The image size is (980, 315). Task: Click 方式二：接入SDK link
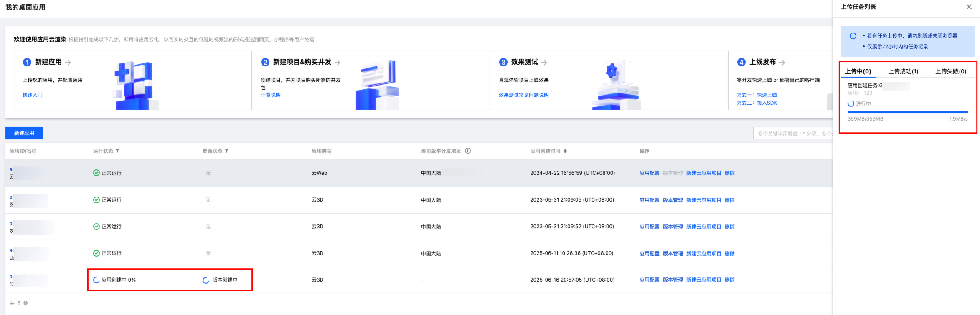click(757, 103)
